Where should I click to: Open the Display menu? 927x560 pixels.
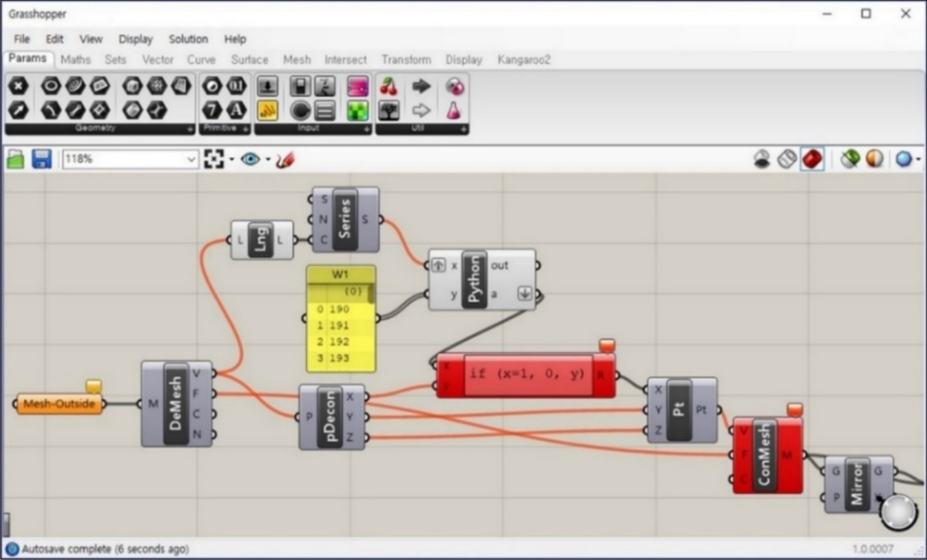point(136,39)
